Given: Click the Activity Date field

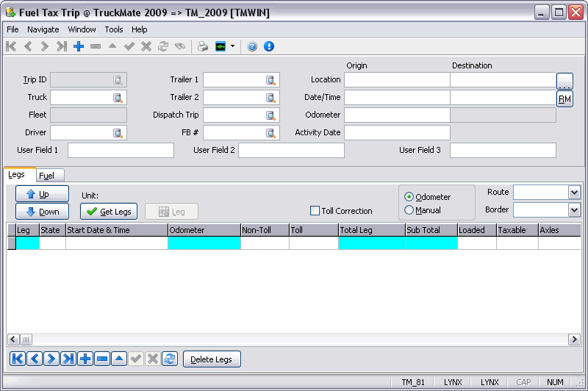Looking at the screenshot, I should (x=397, y=133).
